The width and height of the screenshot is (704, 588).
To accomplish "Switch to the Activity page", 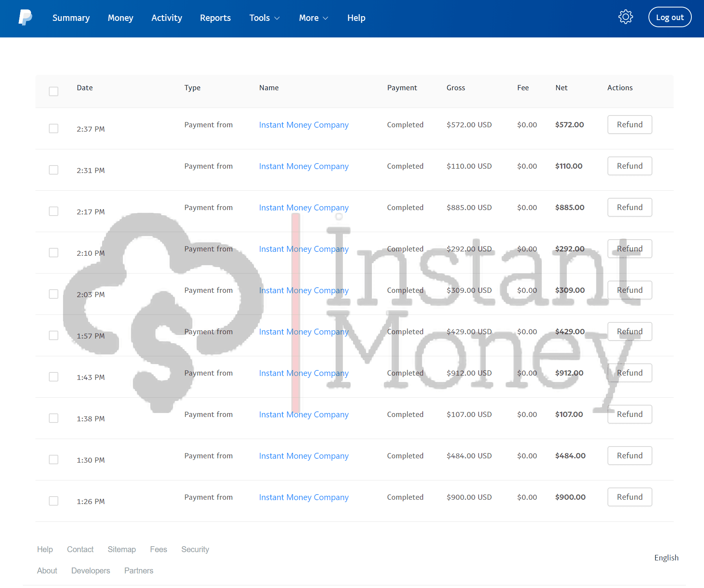I will pyautogui.click(x=167, y=18).
